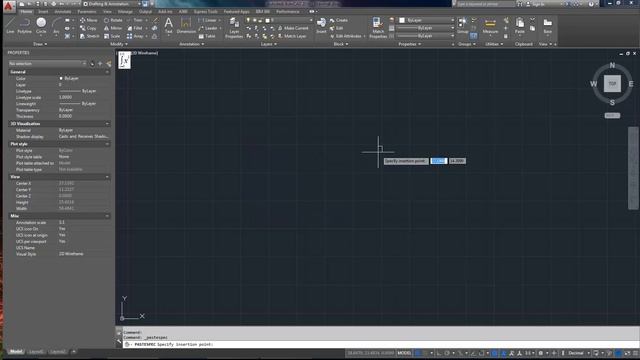Click the Base view icon
Viewport: 640px width, 360px height.
click(547, 25)
